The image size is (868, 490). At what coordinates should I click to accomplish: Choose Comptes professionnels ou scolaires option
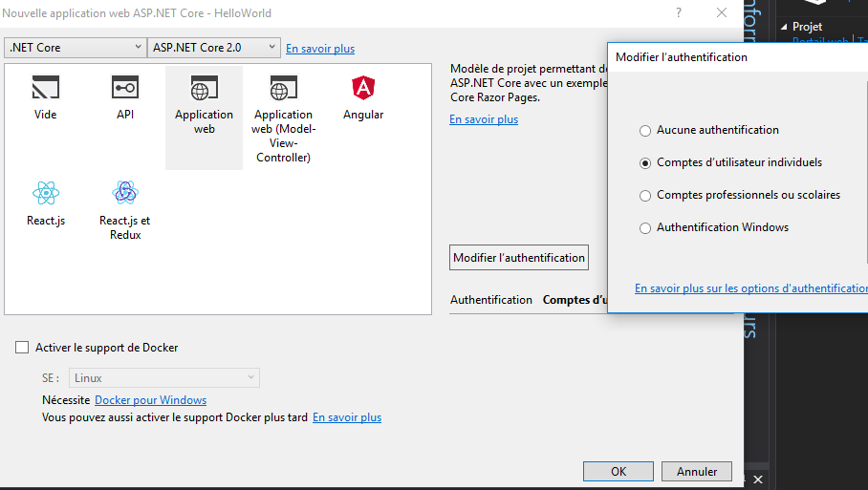tap(646, 195)
